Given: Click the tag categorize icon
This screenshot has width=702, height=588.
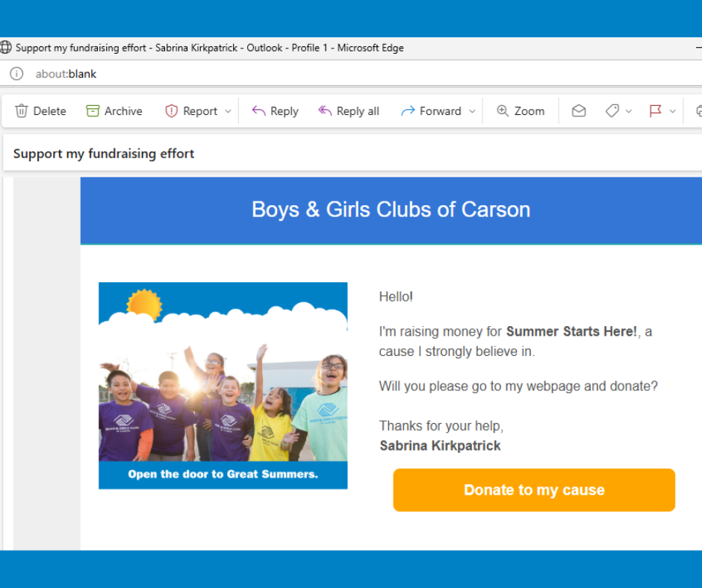Looking at the screenshot, I should coord(612,110).
